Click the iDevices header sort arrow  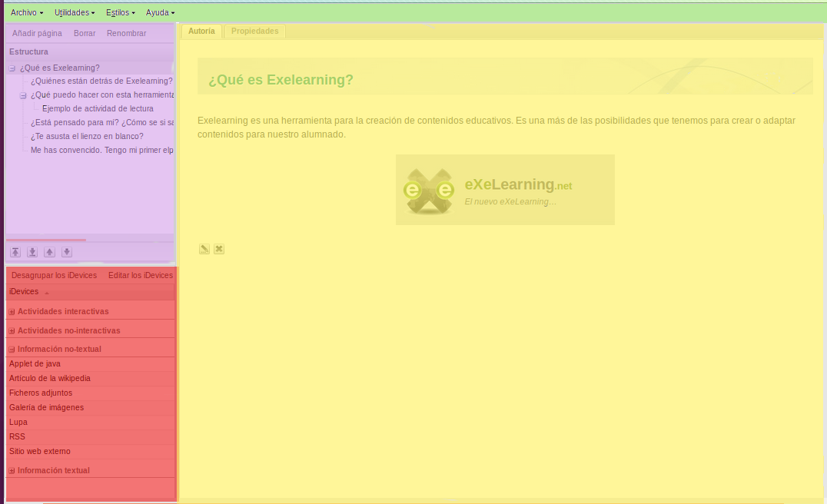(x=46, y=293)
